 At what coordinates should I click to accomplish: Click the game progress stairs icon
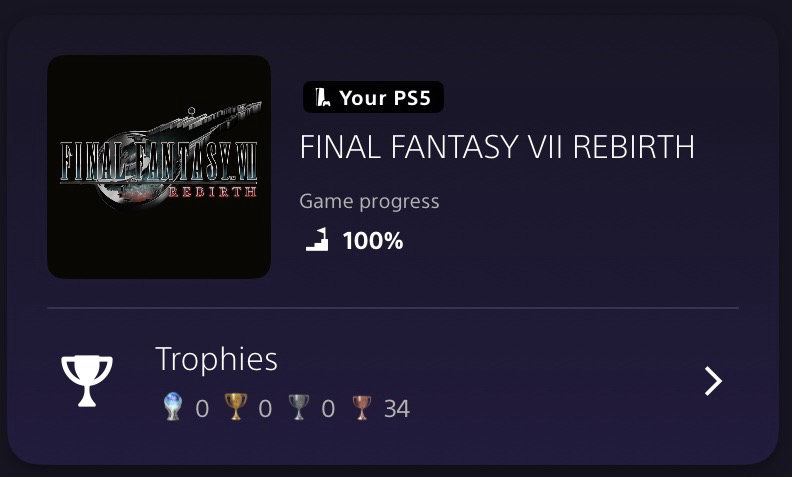point(317,240)
